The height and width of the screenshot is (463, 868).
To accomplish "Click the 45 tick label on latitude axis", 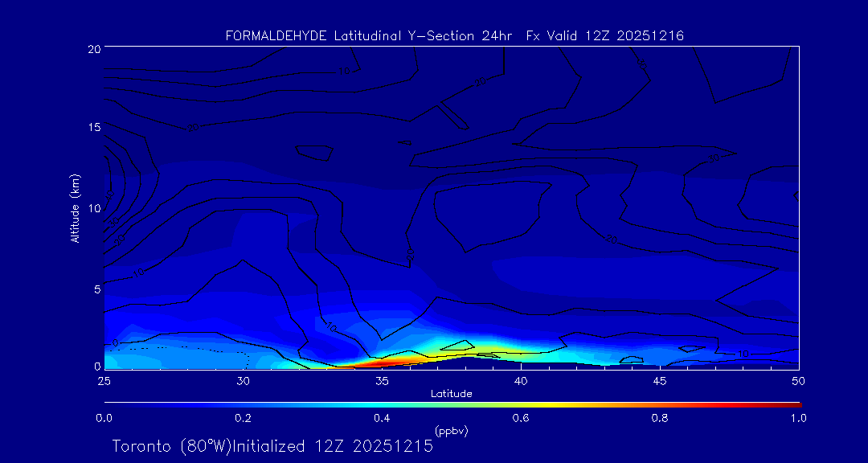I will point(660,379).
